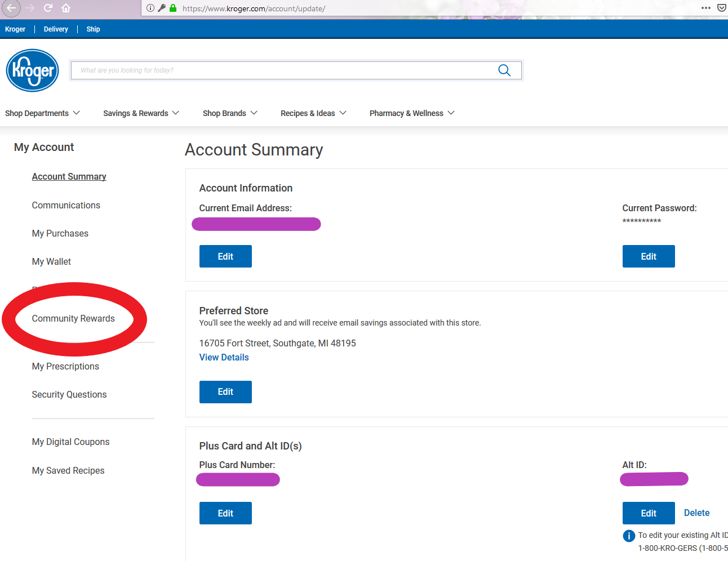Screen dimensions: 728x561
Task: Click the Plus Card and Alt ID(s) heading
Action: tap(250, 446)
